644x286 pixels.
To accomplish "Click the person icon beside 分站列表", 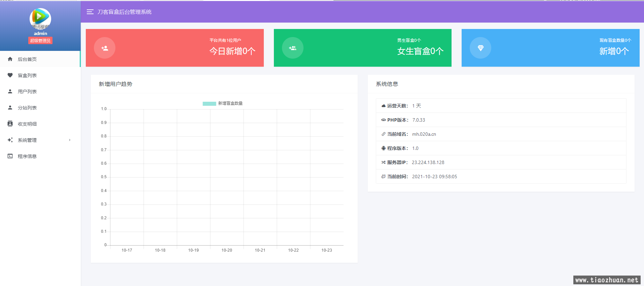I will pyautogui.click(x=10, y=107).
